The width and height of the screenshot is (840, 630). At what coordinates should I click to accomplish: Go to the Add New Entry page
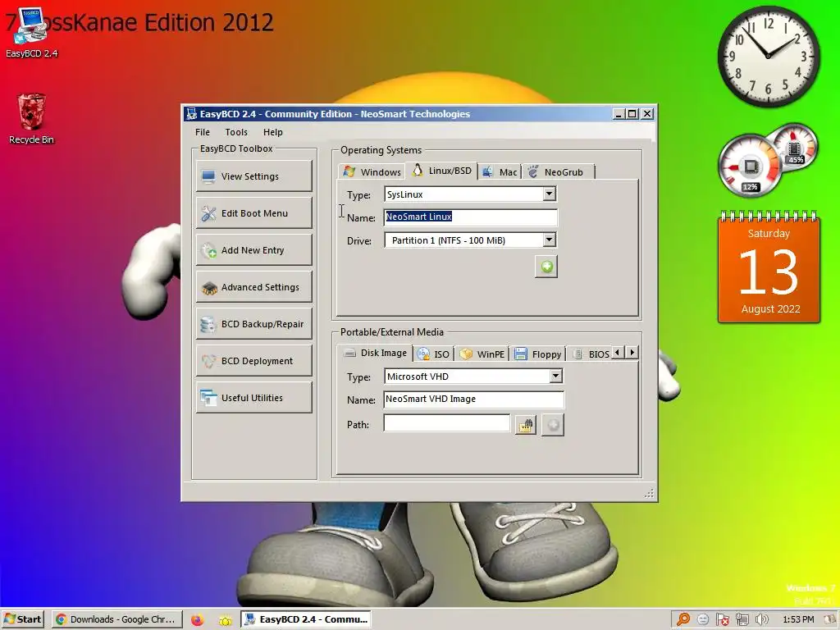254,250
